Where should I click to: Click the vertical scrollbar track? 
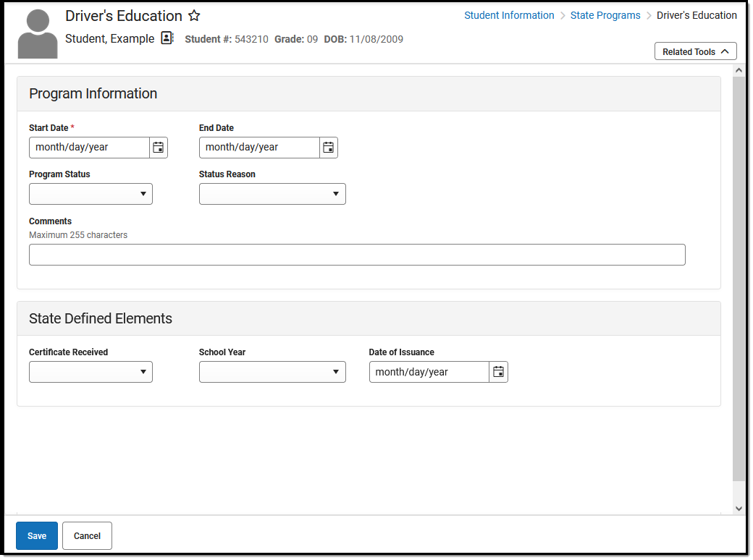coord(739,289)
